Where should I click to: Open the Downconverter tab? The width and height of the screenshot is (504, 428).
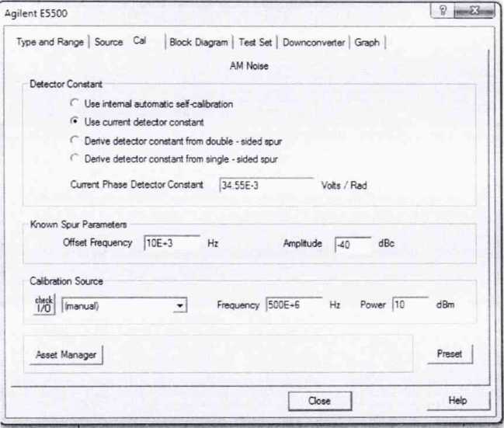pyautogui.click(x=314, y=43)
